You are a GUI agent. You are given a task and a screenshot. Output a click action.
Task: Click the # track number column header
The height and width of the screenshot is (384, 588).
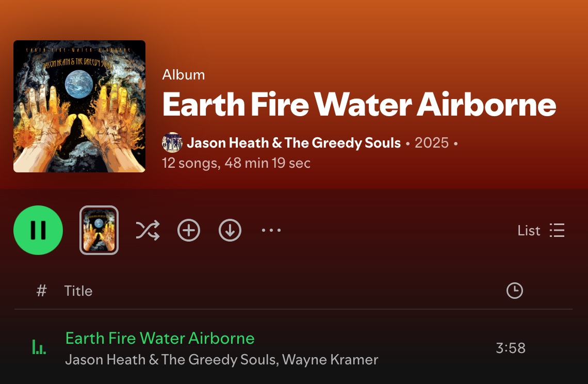41,291
